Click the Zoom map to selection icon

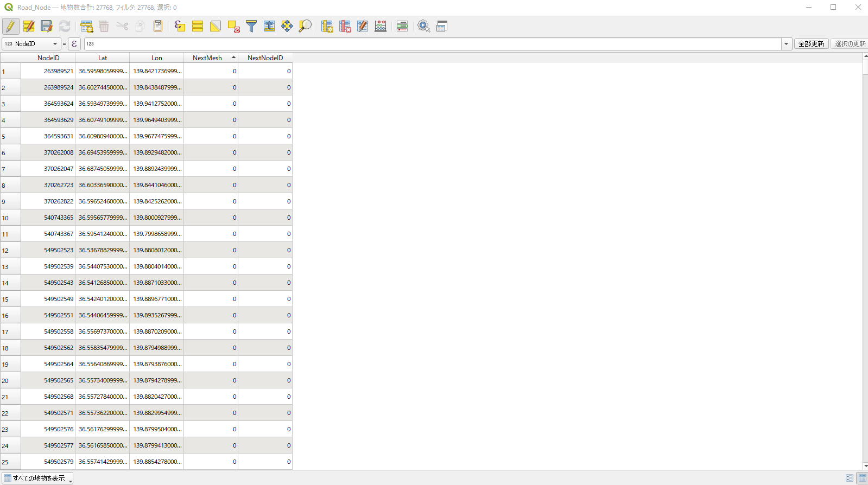coord(305,26)
